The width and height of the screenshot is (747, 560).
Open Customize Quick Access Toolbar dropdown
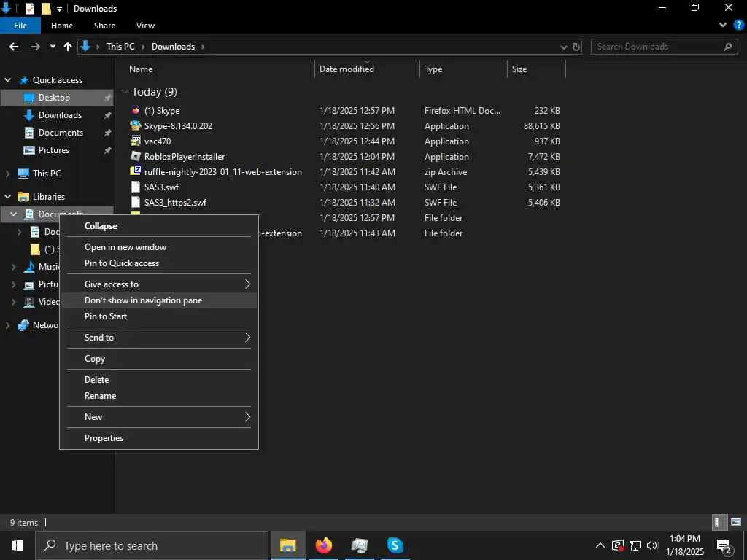tap(59, 9)
